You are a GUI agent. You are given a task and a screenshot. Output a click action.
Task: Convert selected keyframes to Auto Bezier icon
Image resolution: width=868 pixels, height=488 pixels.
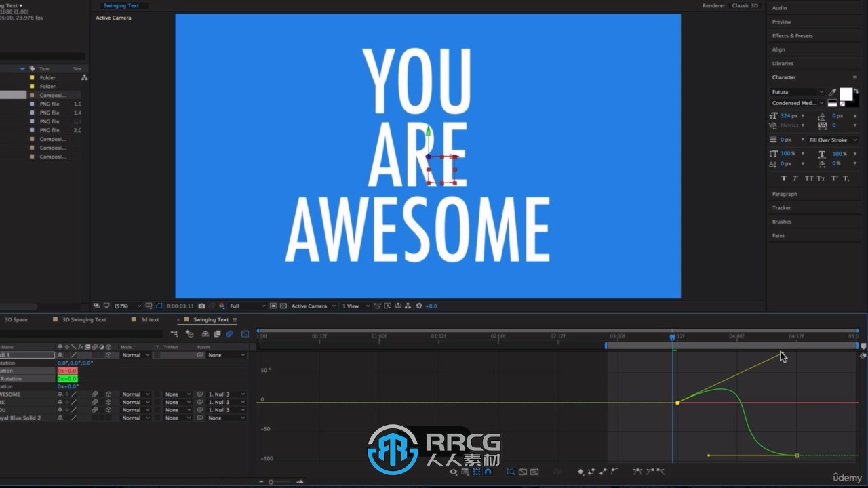[614, 471]
